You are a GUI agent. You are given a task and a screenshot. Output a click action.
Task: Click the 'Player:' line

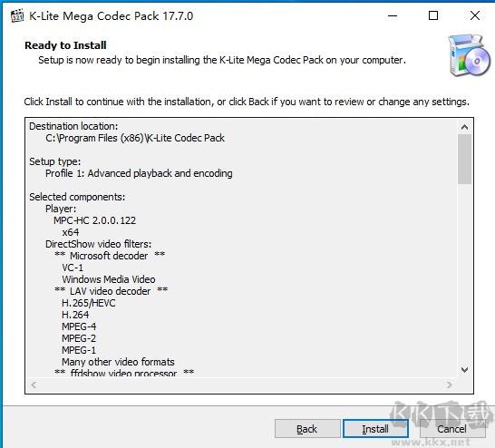[x=61, y=209]
